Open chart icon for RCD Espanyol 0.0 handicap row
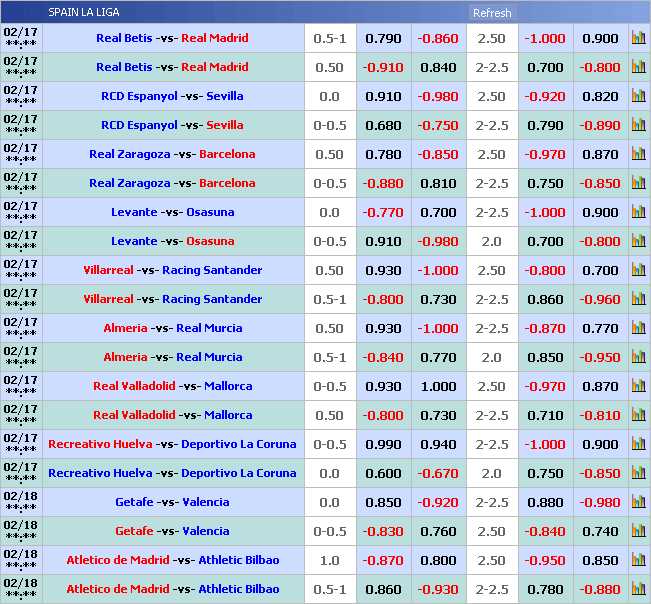This screenshot has height=604, width=651. [638, 96]
